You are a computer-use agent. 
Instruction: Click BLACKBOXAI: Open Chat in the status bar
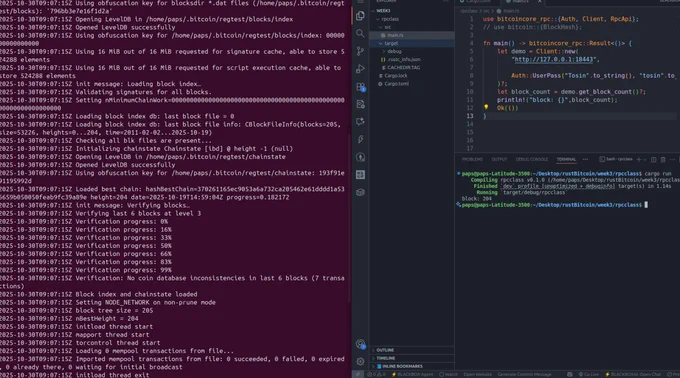pos(633,375)
